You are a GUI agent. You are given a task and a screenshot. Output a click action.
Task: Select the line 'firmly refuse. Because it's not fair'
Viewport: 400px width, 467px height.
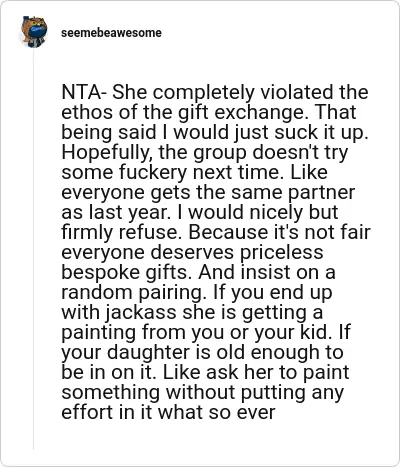(x=216, y=232)
